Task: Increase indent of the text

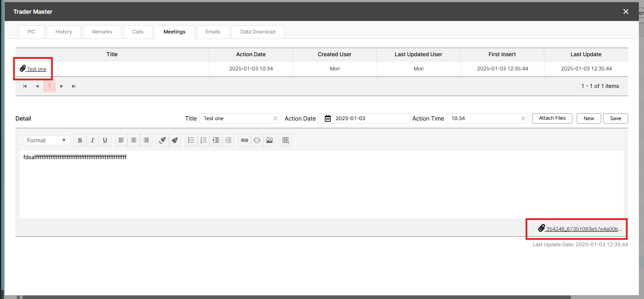Action: coord(216,140)
